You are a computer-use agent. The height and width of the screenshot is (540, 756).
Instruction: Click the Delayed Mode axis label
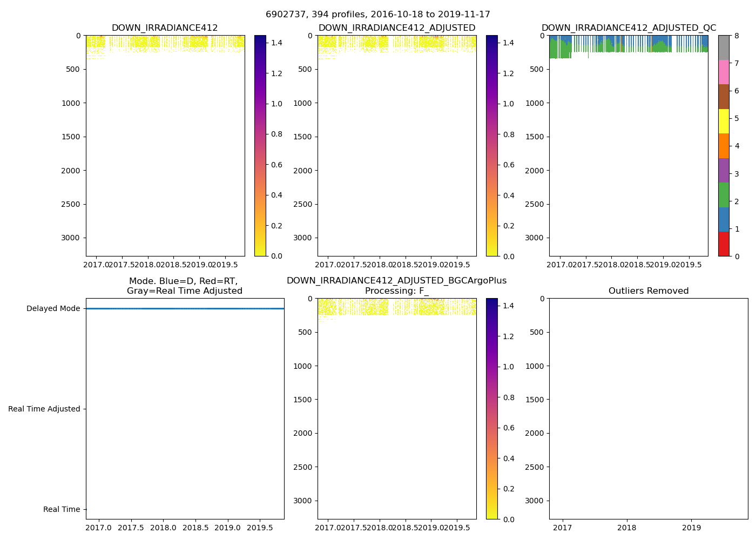53,309
